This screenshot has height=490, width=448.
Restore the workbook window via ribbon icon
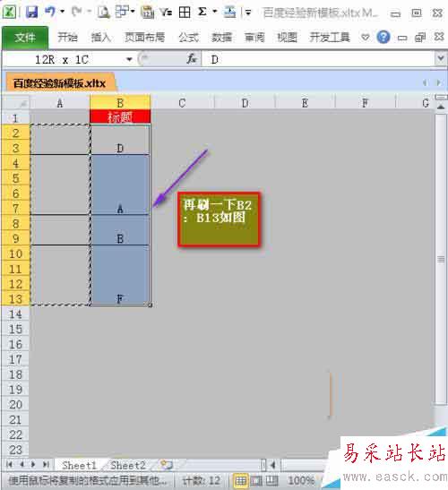(x=420, y=38)
